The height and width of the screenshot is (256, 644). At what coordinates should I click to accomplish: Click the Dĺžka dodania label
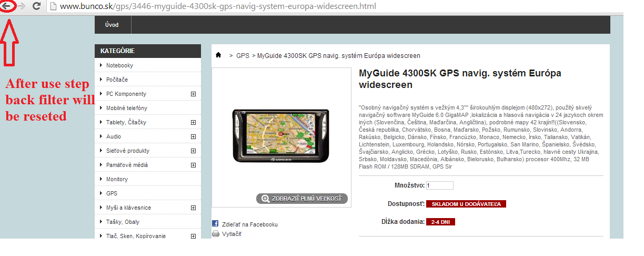tap(403, 222)
